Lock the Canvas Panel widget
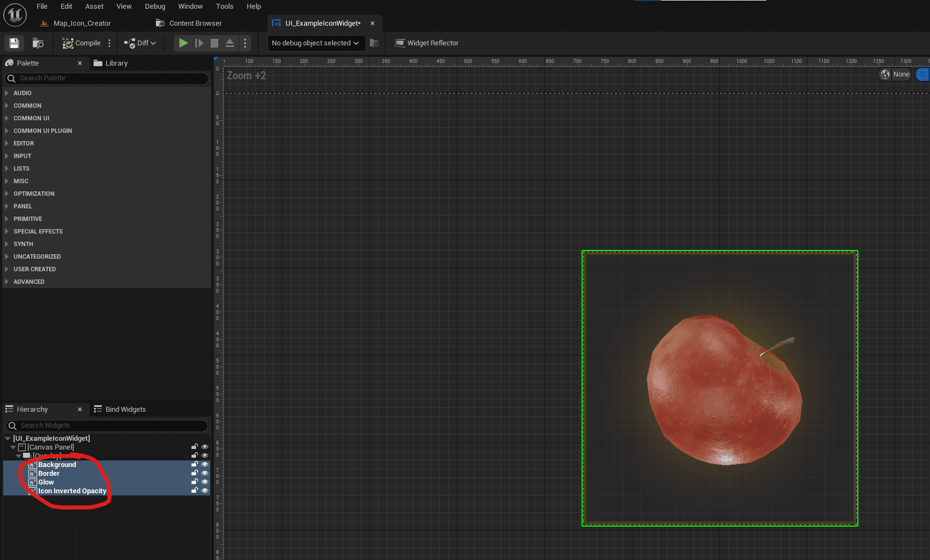This screenshot has width=930, height=560. point(194,447)
